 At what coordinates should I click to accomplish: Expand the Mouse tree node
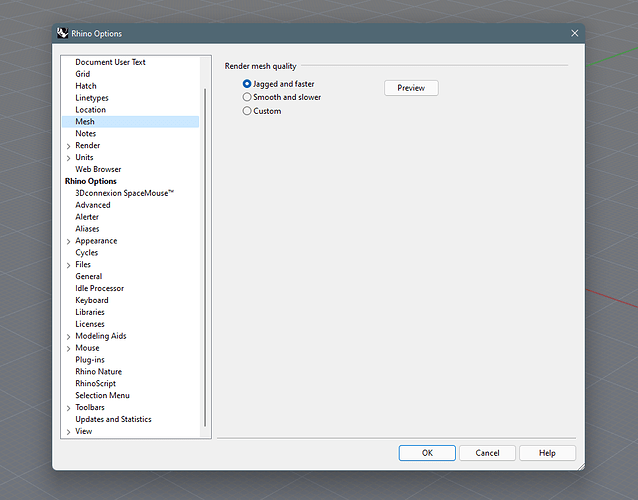68,349
